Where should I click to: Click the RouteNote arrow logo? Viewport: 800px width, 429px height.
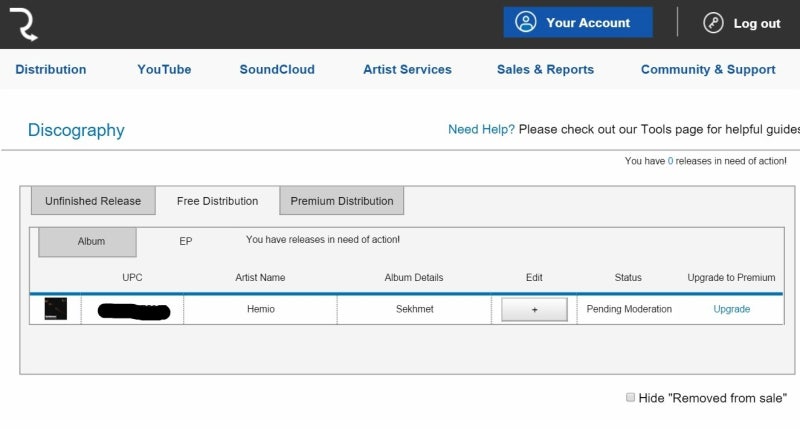(23, 24)
